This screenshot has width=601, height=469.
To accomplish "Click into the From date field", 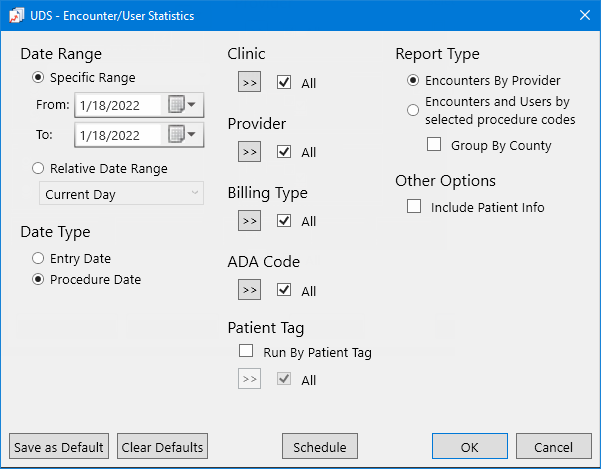I will coord(119,105).
